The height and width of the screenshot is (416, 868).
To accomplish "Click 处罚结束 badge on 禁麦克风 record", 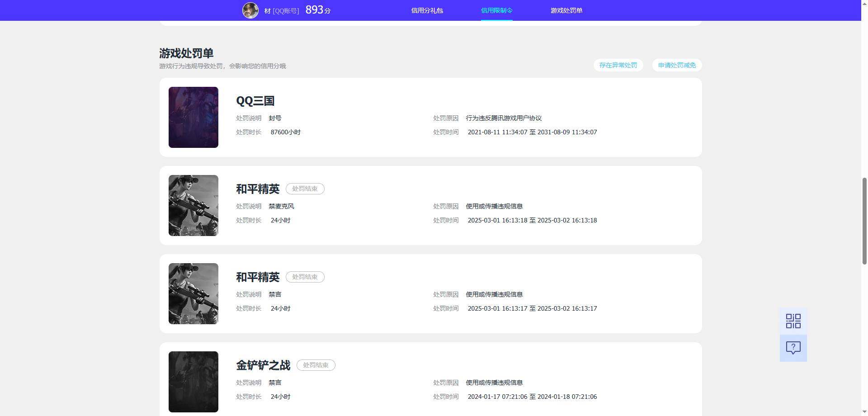I will [x=305, y=189].
